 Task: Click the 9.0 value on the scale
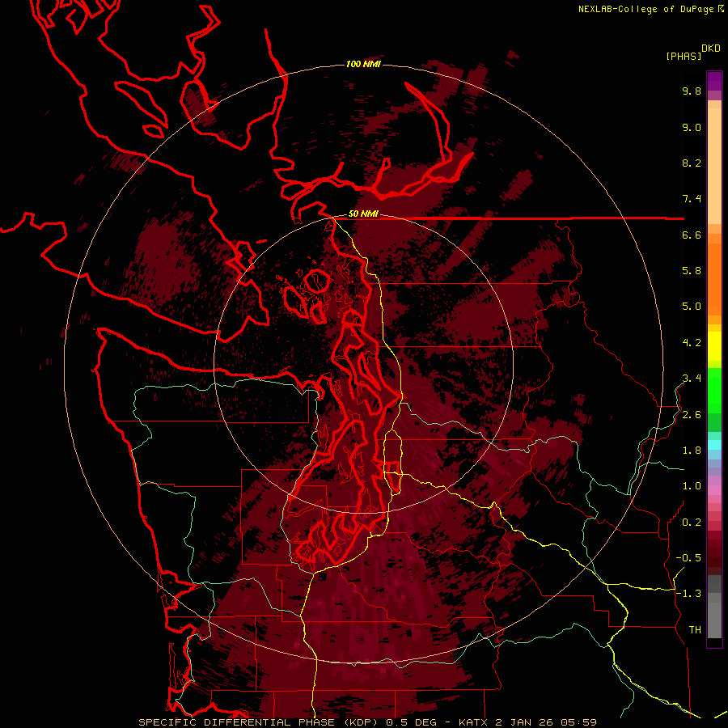tap(692, 128)
